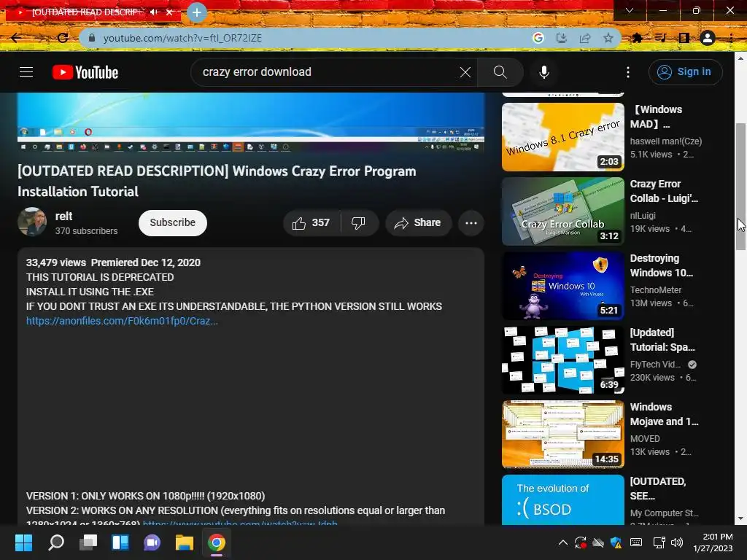Open the relt channel name link

tap(64, 216)
